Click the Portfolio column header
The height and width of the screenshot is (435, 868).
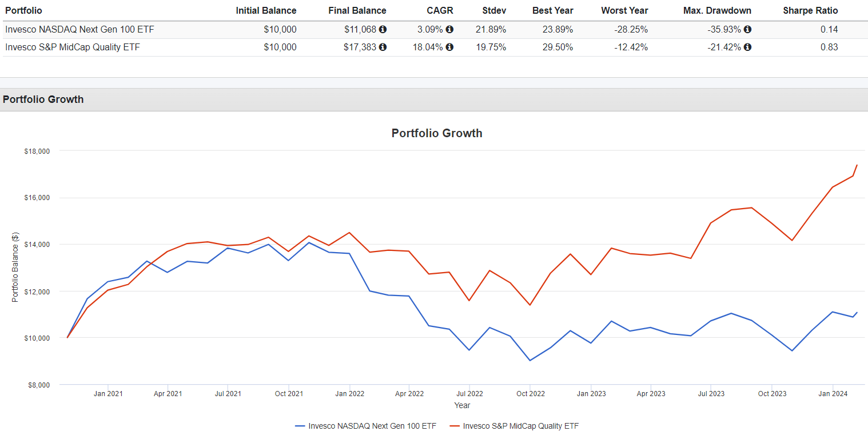tap(23, 10)
